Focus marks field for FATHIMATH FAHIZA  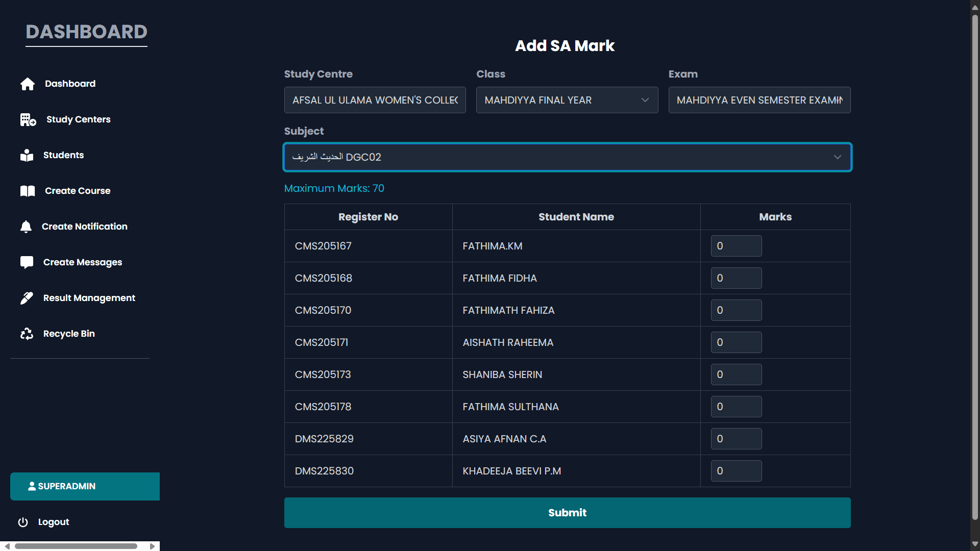736,310
